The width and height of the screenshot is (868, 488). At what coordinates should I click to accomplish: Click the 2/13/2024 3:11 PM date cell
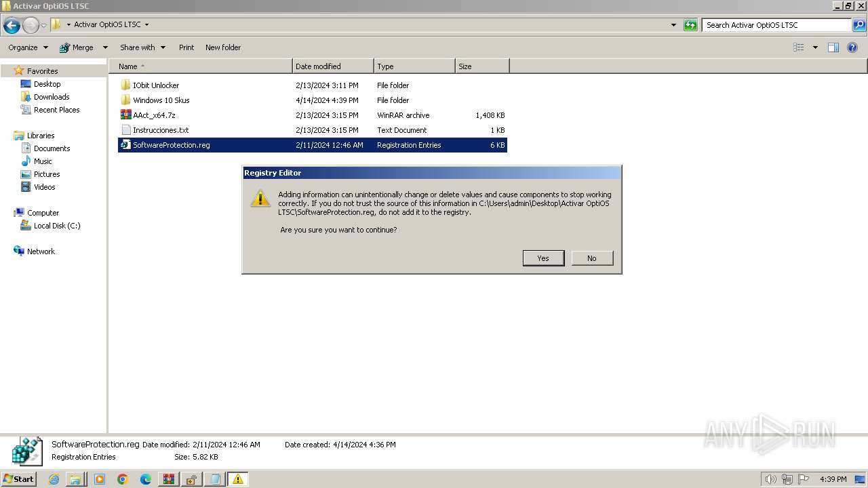pos(327,85)
